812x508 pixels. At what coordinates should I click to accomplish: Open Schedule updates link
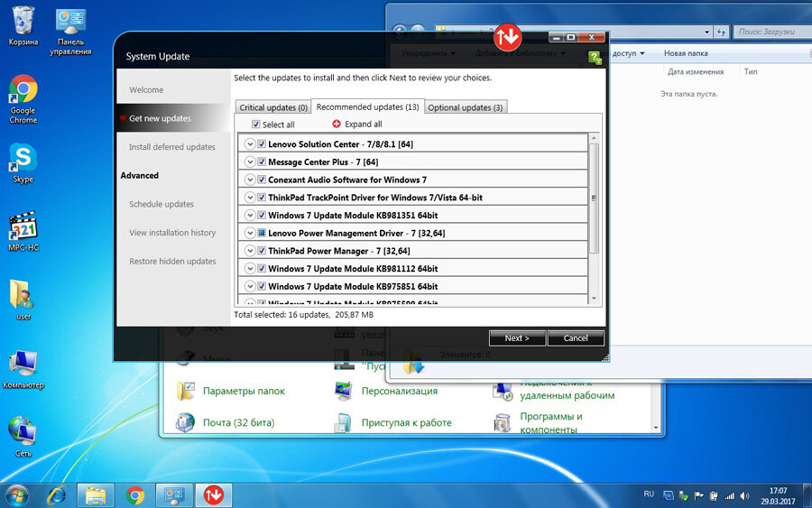coord(161,204)
